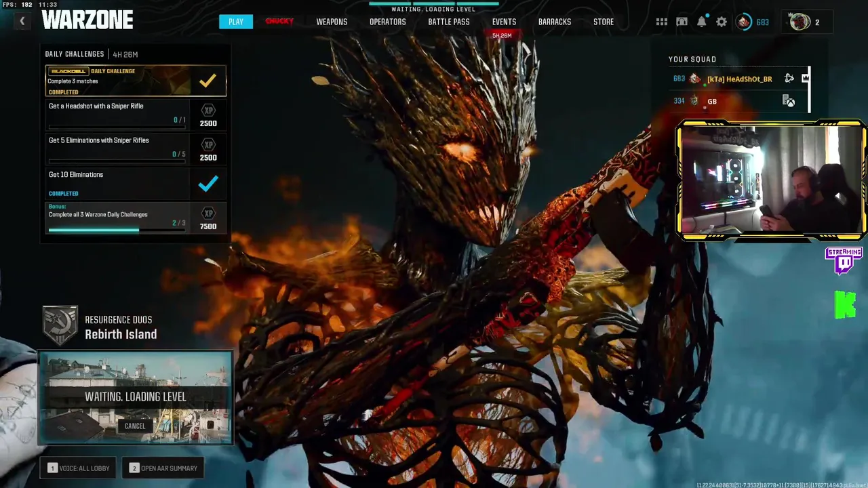Screen dimensions: 868x488
Task: Click the yellow checkmark on BlackCell challenge
Action: click(208, 81)
